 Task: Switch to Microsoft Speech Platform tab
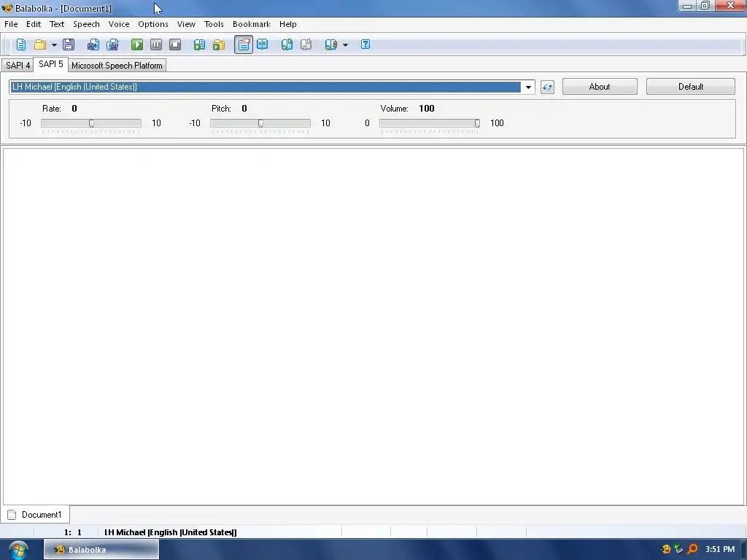tap(117, 66)
